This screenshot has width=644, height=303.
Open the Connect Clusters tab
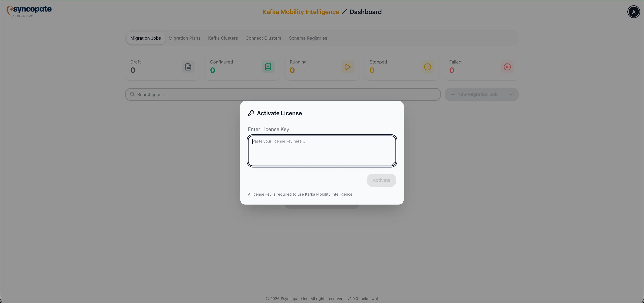263,38
